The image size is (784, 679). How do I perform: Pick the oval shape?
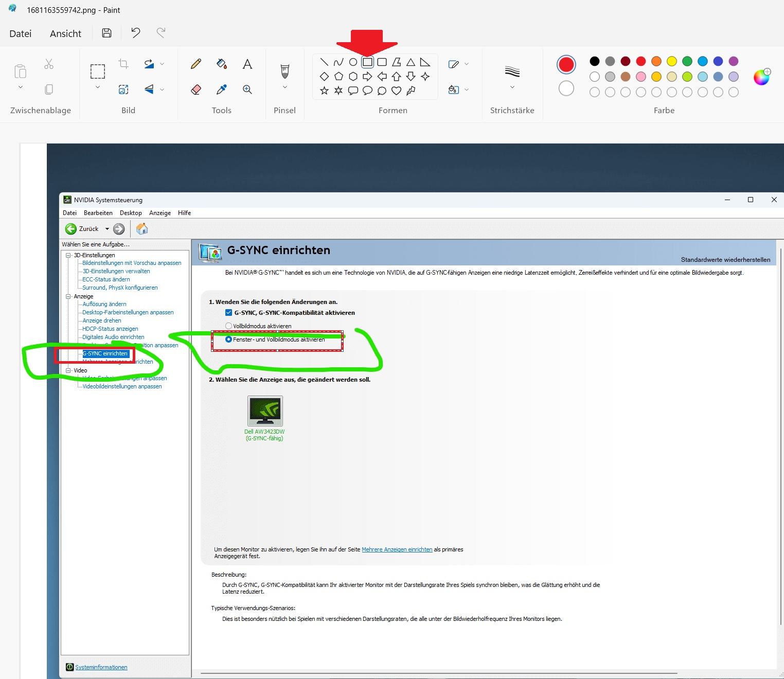click(353, 62)
